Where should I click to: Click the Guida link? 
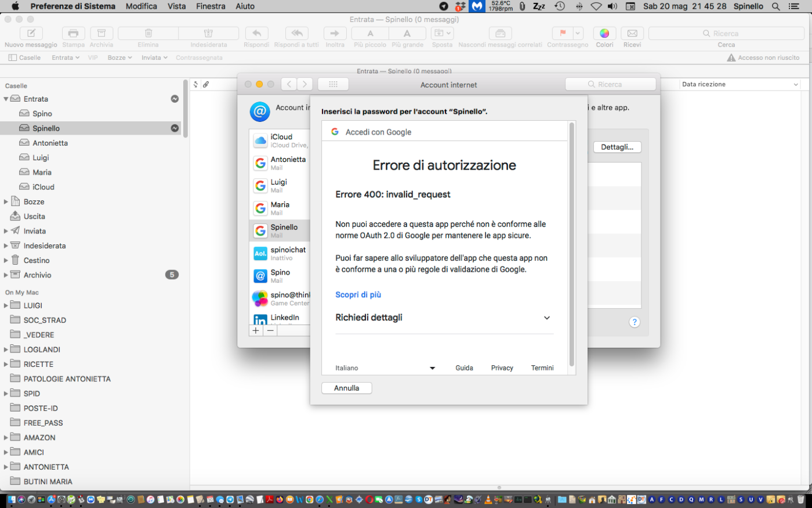pyautogui.click(x=465, y=368)
